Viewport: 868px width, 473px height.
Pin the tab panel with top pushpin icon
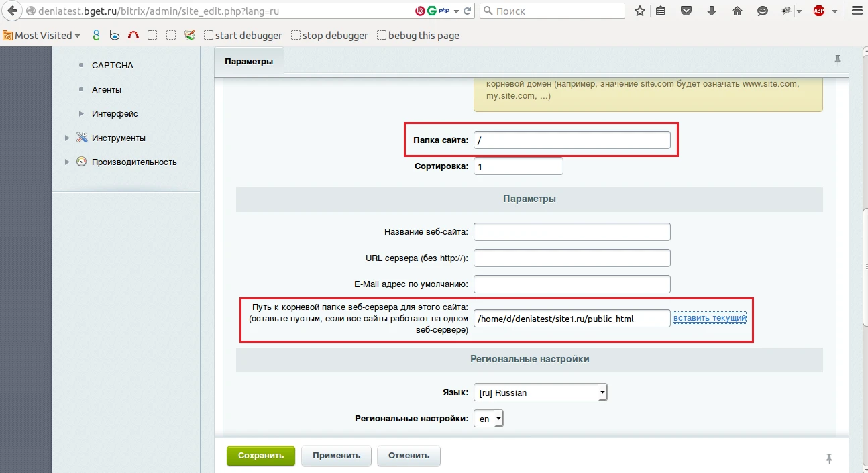[x=837, y=60]
